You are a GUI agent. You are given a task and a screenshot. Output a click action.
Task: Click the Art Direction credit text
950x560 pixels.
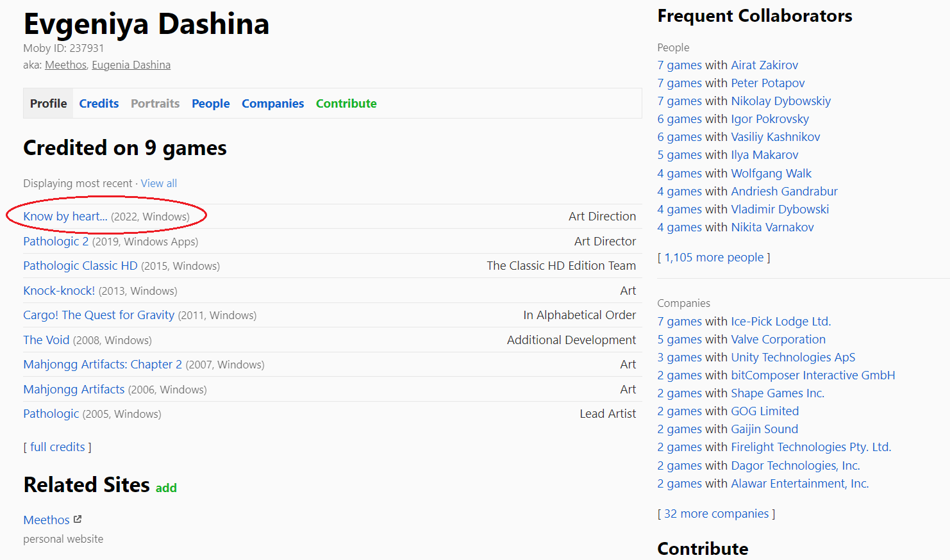[x=603, y=217]
